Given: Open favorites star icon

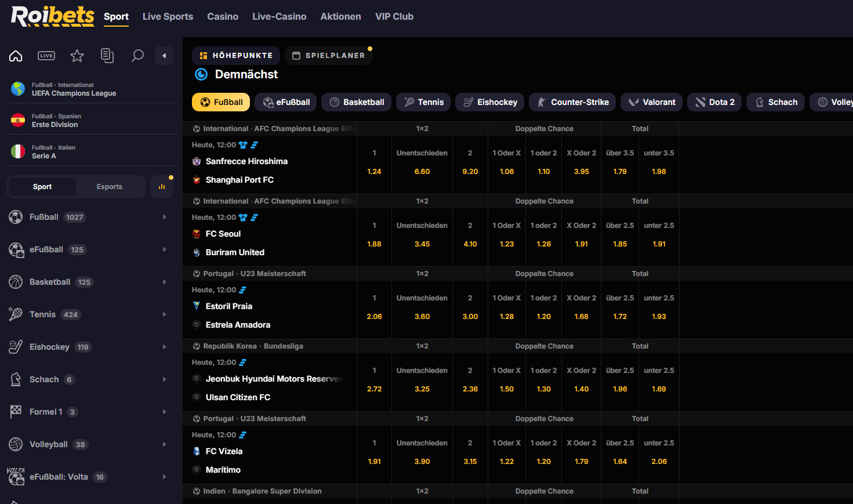Looking at the screenshot, I should pyautogui.click(x=77, y=56).
